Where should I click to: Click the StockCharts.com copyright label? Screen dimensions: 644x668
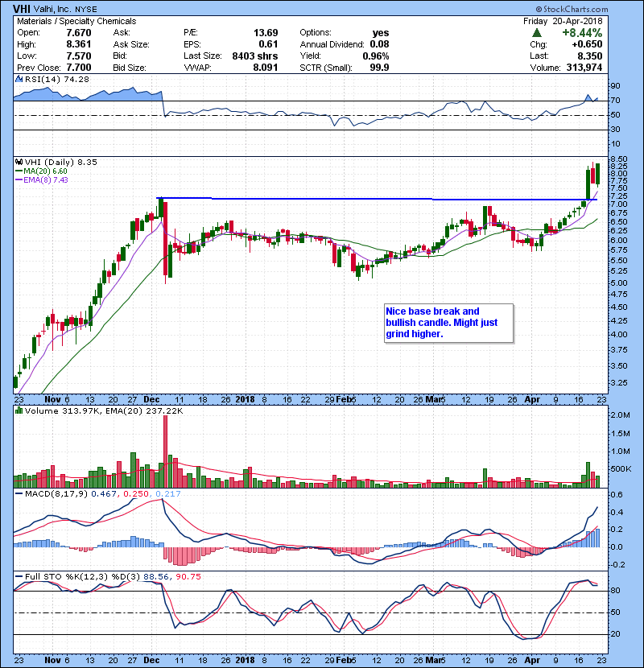pos(572,9)
